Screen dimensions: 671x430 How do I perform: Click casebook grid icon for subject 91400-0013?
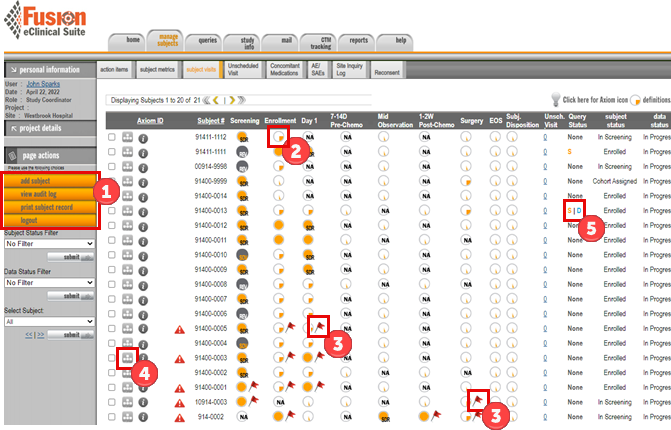pos(127,211)
